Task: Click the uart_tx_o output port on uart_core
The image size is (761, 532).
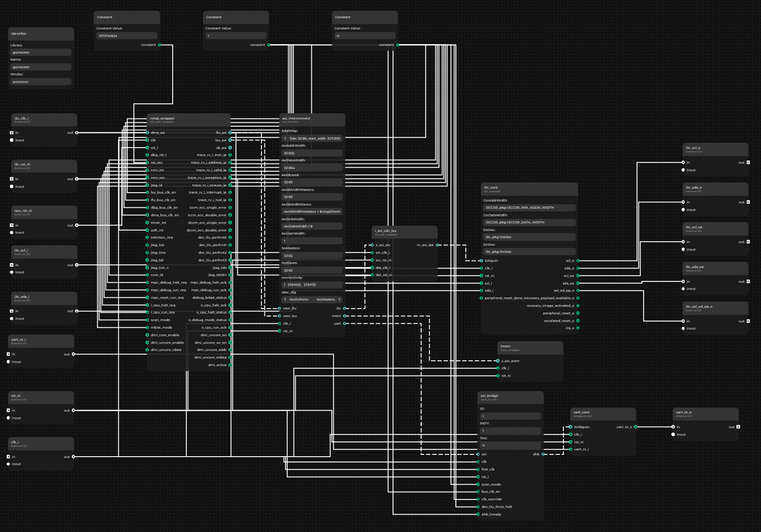Action: click(636, 427)
